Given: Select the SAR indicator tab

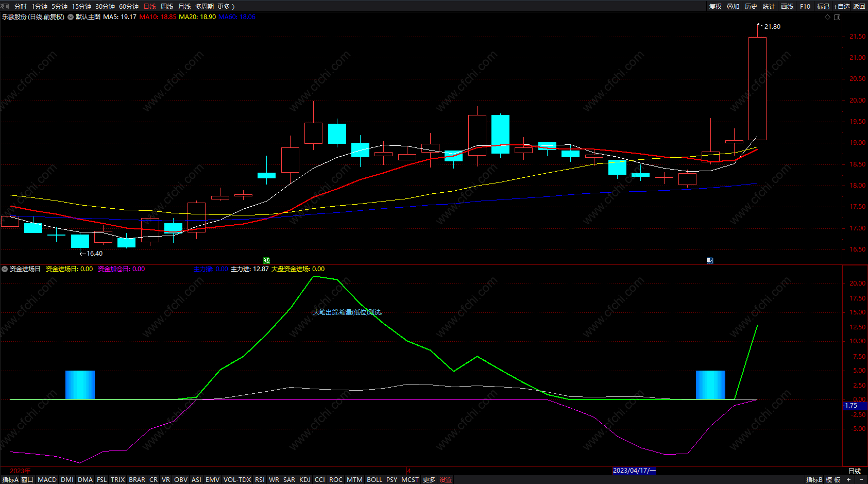Looking at the screenshot, I should pyautogui.click(x=290, y=479).
